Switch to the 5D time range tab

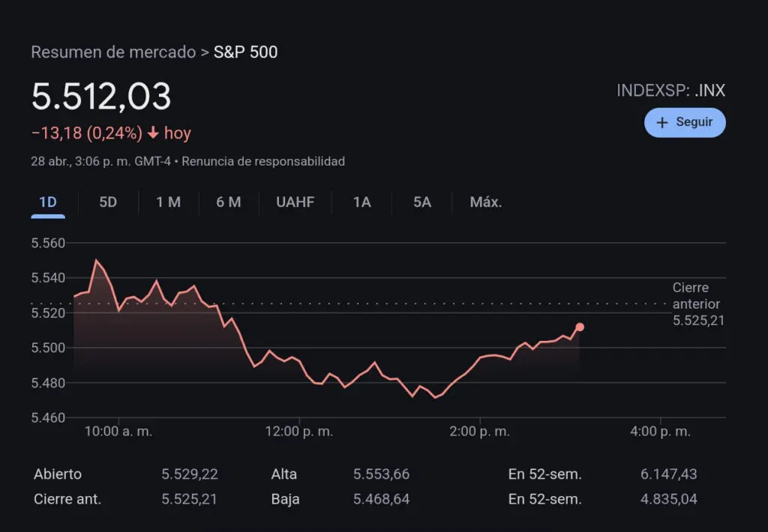tap(108, 202)
